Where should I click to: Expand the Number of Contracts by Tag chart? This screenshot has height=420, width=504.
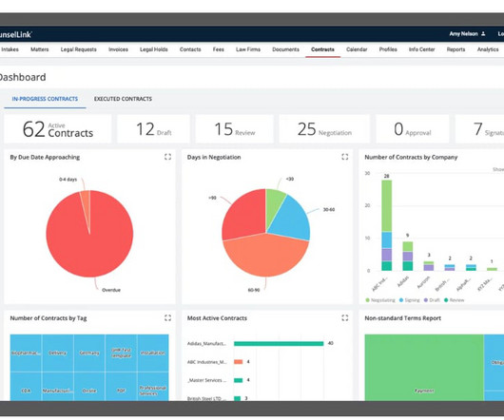click(167, 318)
